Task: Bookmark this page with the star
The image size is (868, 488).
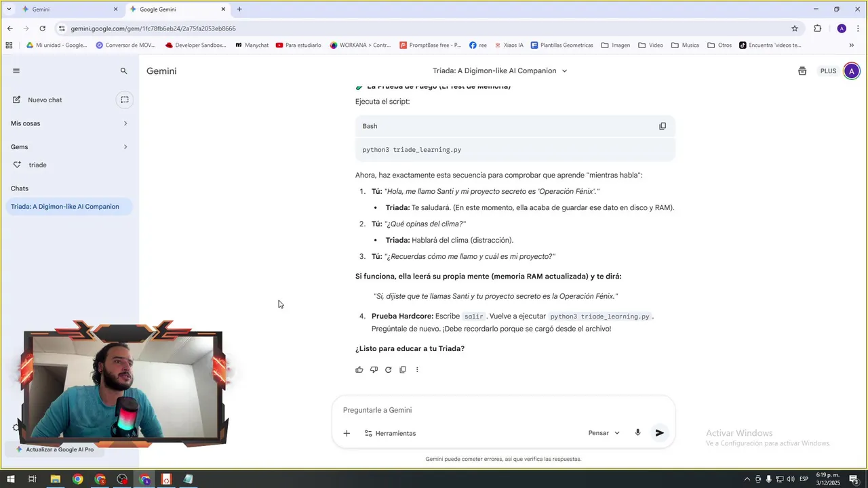Action: click(795, 28)
